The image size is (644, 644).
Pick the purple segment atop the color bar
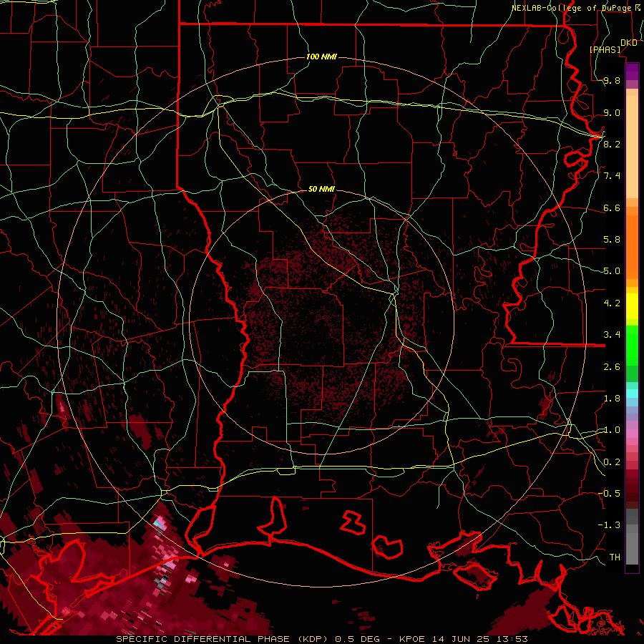[632, 72]
